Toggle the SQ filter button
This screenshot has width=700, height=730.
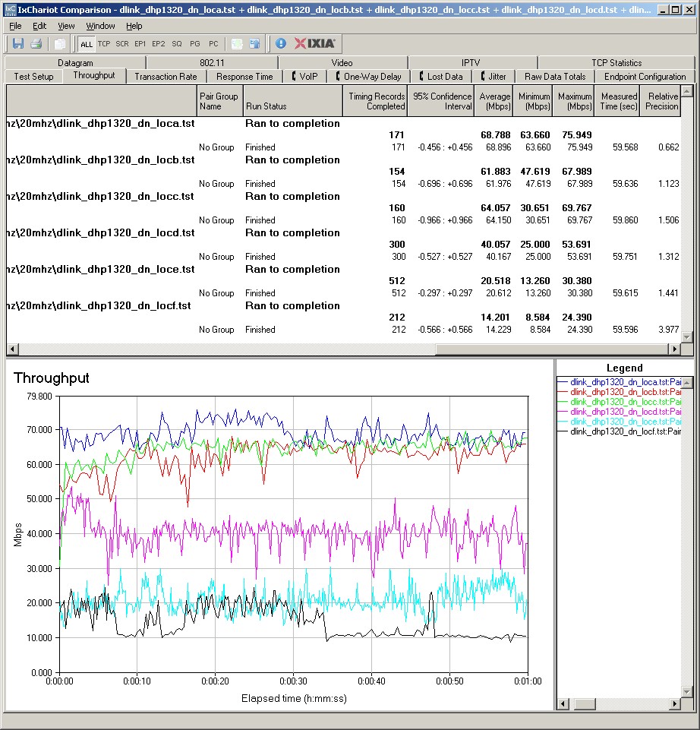point(177,44)
